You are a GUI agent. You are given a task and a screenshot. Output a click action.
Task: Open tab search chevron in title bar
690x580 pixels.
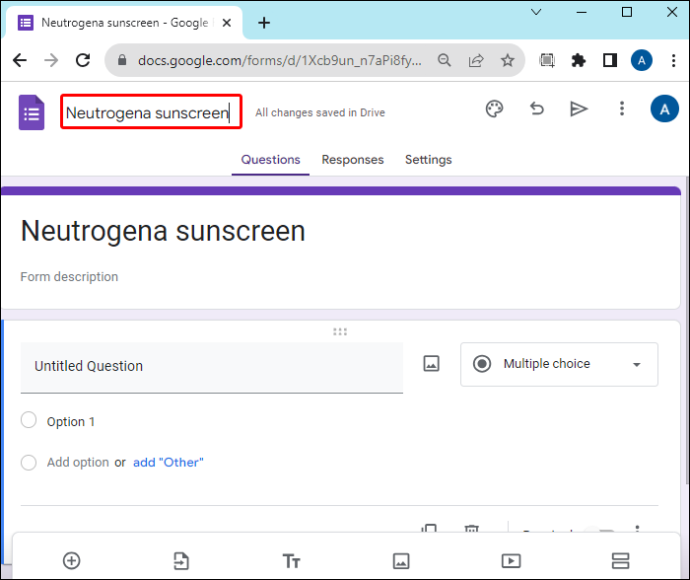536,12
